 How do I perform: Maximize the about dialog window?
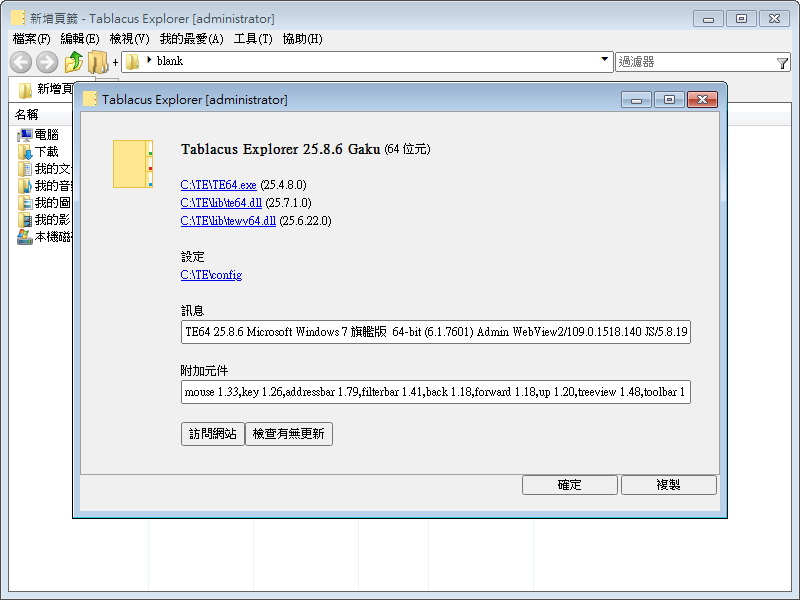point(669,99)
